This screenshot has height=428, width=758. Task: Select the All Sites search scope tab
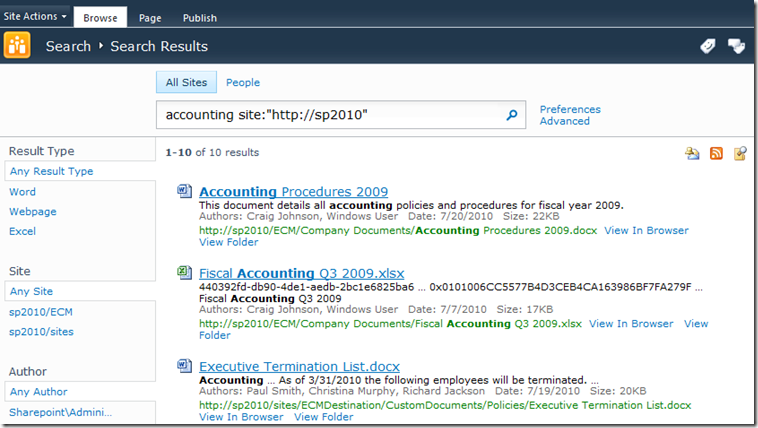(186, 82)
